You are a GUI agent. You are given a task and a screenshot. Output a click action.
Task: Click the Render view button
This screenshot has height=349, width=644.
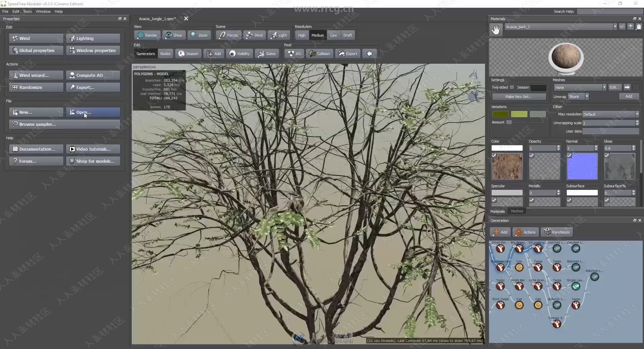[x=147, y=35]
